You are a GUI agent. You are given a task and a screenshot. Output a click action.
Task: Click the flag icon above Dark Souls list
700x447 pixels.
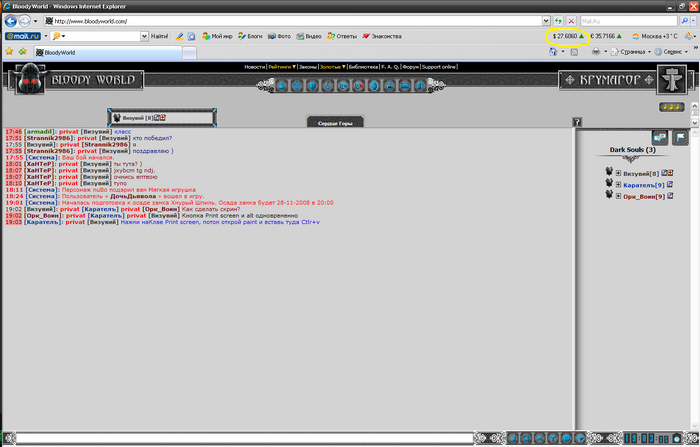coord(679,137)
